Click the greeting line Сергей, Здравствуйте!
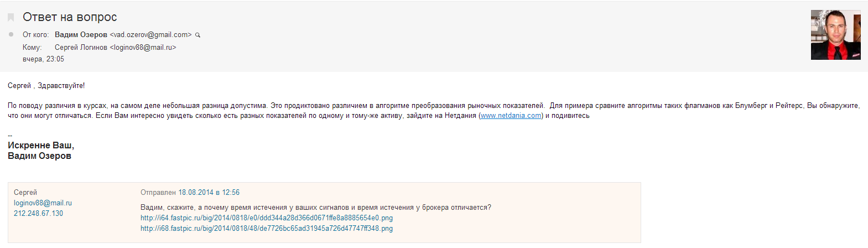Screen dimensions: 868x248 click(46, 86)
